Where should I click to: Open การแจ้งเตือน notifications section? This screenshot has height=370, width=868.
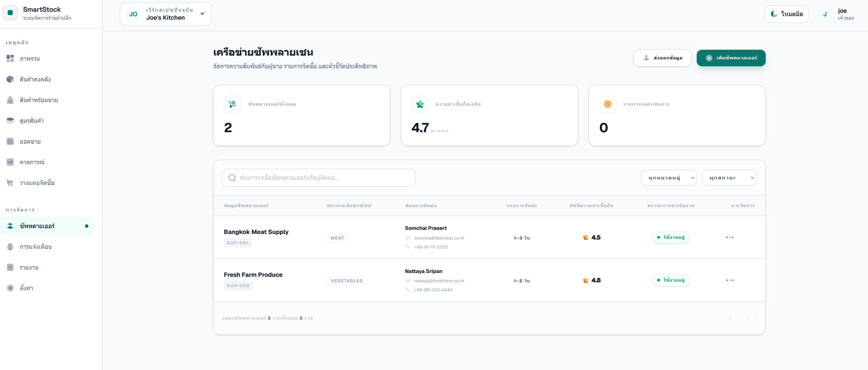pos(35,246)
